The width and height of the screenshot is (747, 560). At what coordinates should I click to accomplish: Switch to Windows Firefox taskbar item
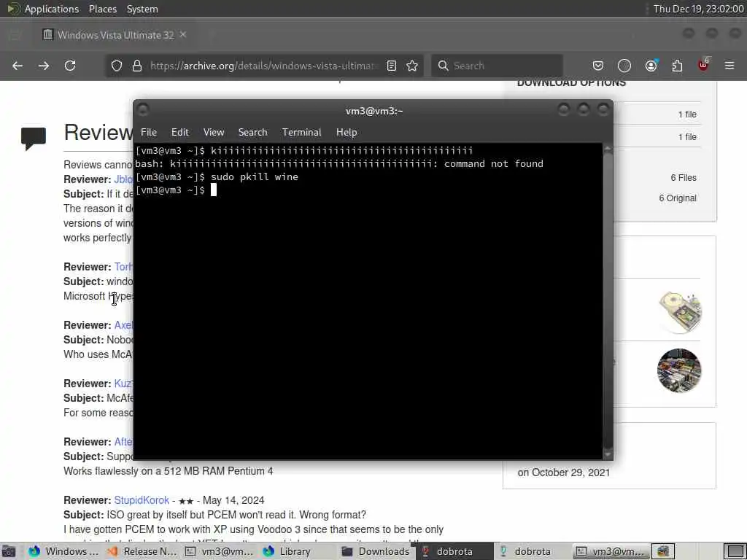tap(64, 551)
